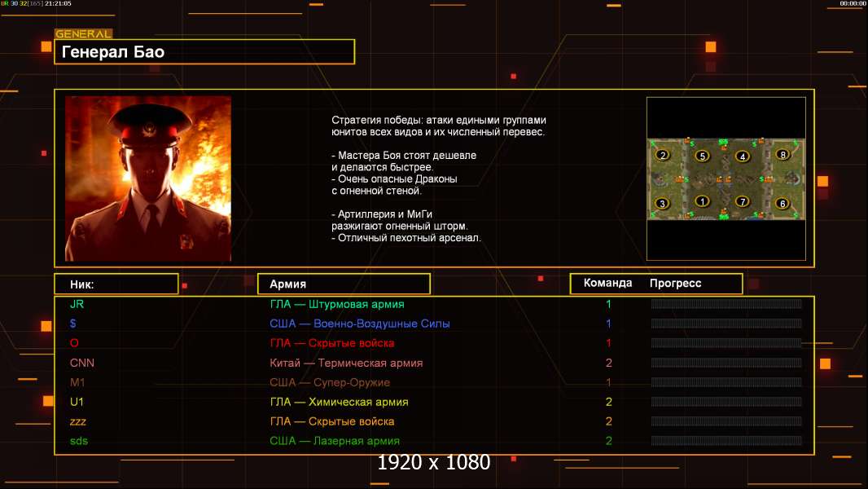Click 'Китай — Термическая армия' army entry
868x489 pixels.
click(346, 363)
